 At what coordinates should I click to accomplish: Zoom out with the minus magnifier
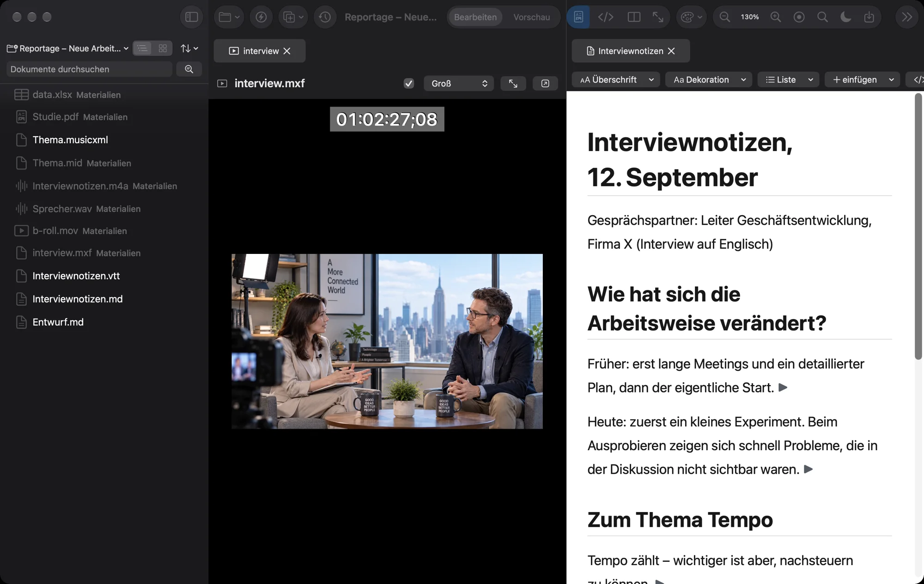pos(724,17)
